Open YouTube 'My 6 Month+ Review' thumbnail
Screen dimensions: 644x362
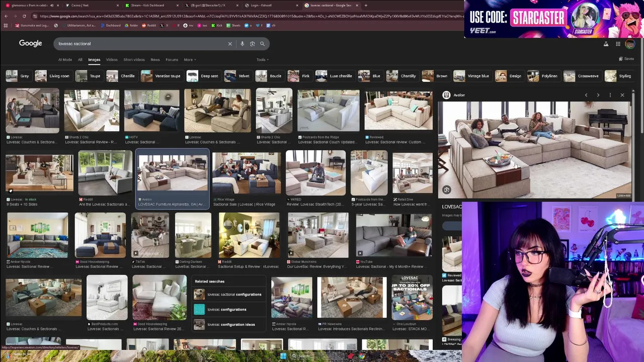[x=394, y=235]
